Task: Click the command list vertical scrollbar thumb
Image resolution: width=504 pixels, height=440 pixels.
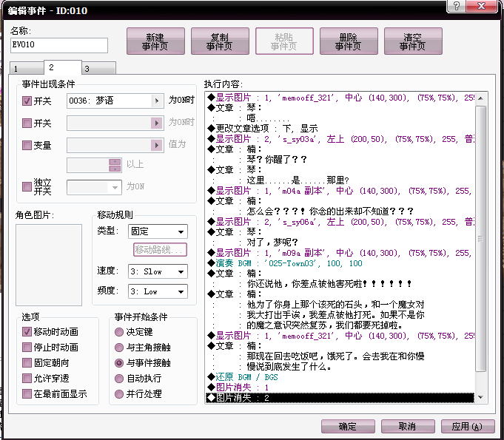Action: [x=480, y=238]
